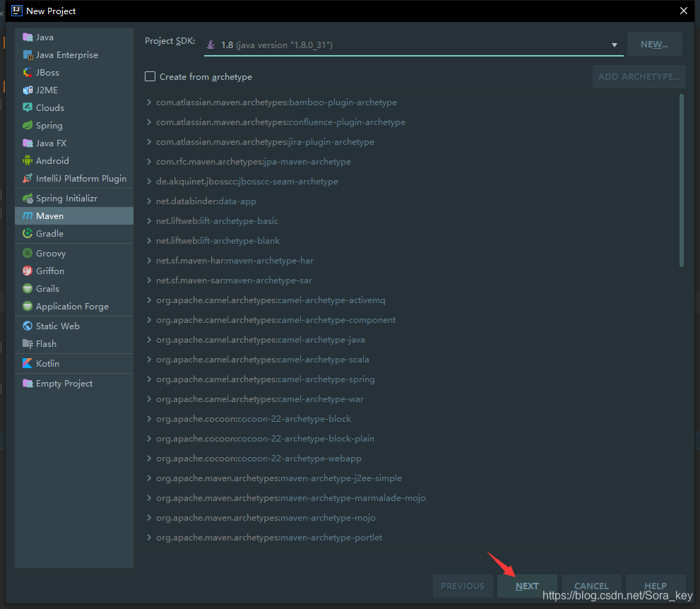This screenshot has width=700, height=609.
Task: Click the Groovy icon
Action: pos(28,253)
